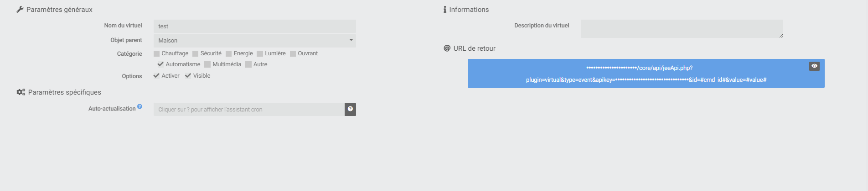Focus the Description du virtuel text area
The height and width of the screenshot is (191, 868).
click(682, 29)
